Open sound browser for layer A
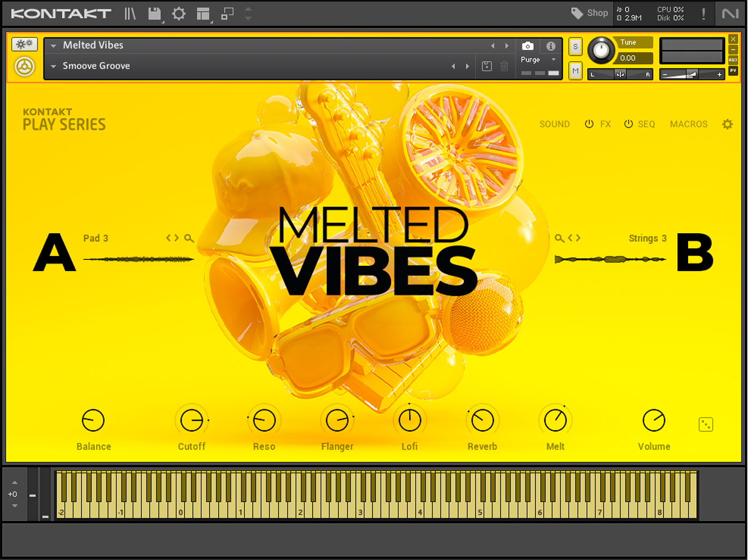This screenshot has height=560, width=748. click(x=189, y=238)
